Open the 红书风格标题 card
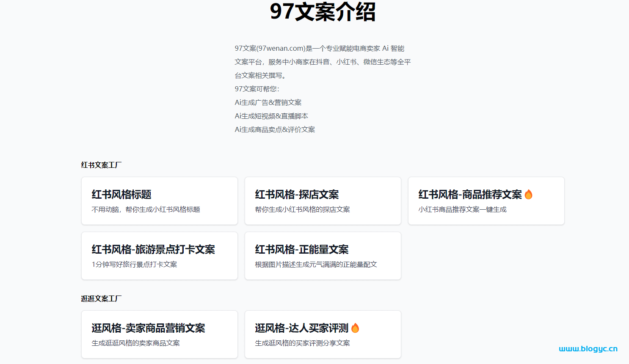 (x=160, y=201)
